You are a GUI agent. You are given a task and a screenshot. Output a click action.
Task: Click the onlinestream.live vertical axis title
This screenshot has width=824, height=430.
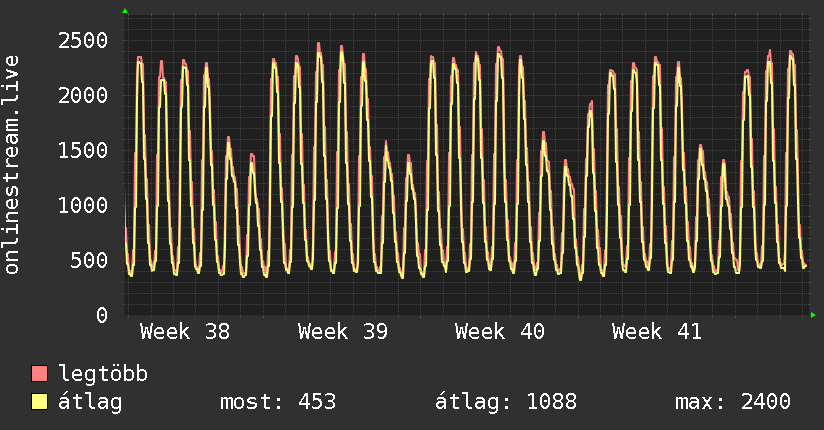[x=12, y=165]
